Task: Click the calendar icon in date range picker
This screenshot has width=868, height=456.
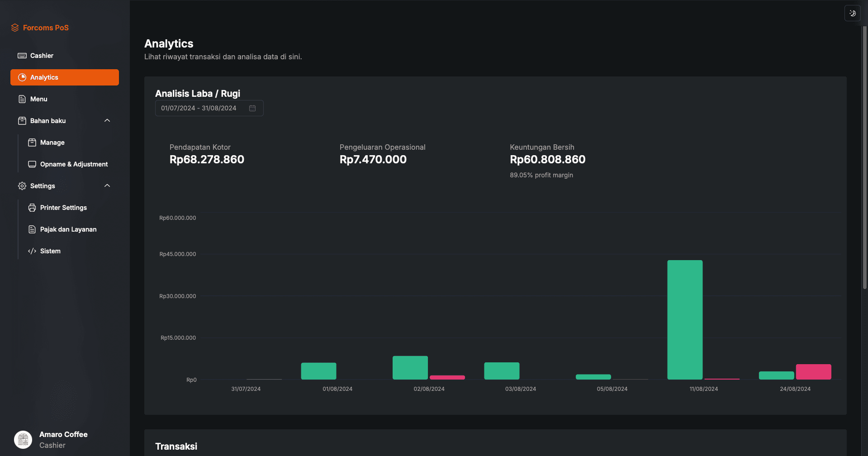Action: (252, 108)
